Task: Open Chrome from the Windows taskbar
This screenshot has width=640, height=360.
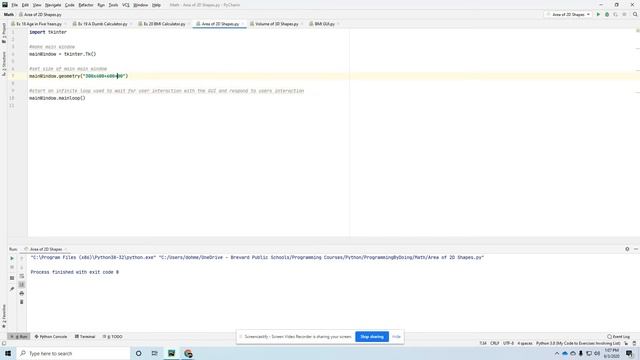Action: click(x=188, y=353)
